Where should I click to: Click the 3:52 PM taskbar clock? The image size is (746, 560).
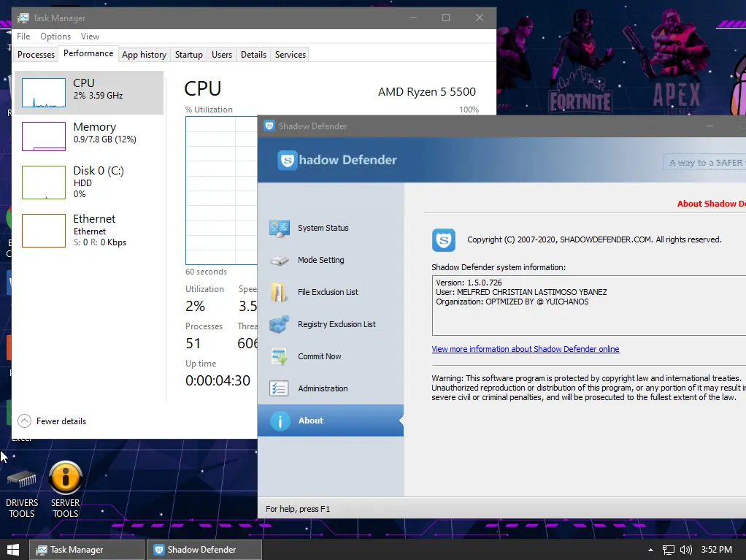tap(717, 550)
